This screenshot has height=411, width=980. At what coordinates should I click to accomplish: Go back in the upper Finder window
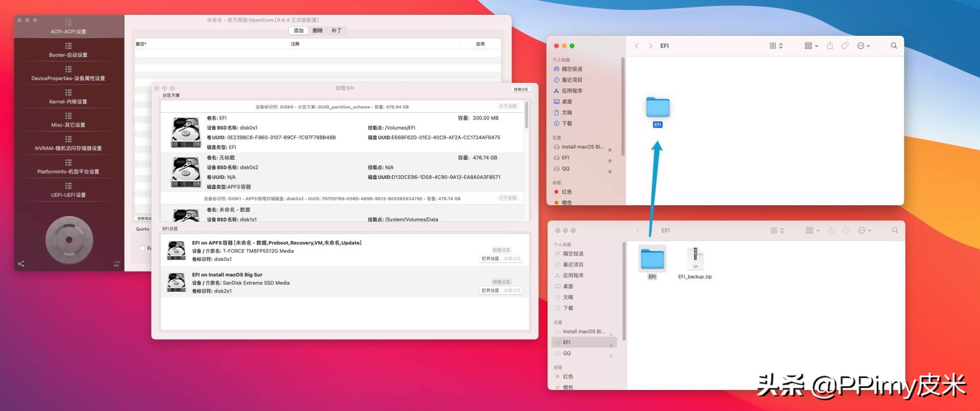tap(636, 46)
